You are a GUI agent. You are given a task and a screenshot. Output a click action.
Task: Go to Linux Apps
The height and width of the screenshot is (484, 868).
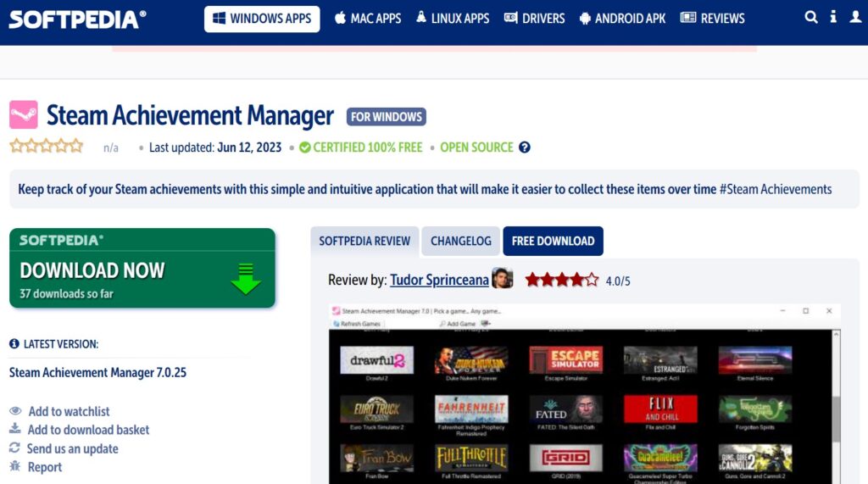point(453,19)
